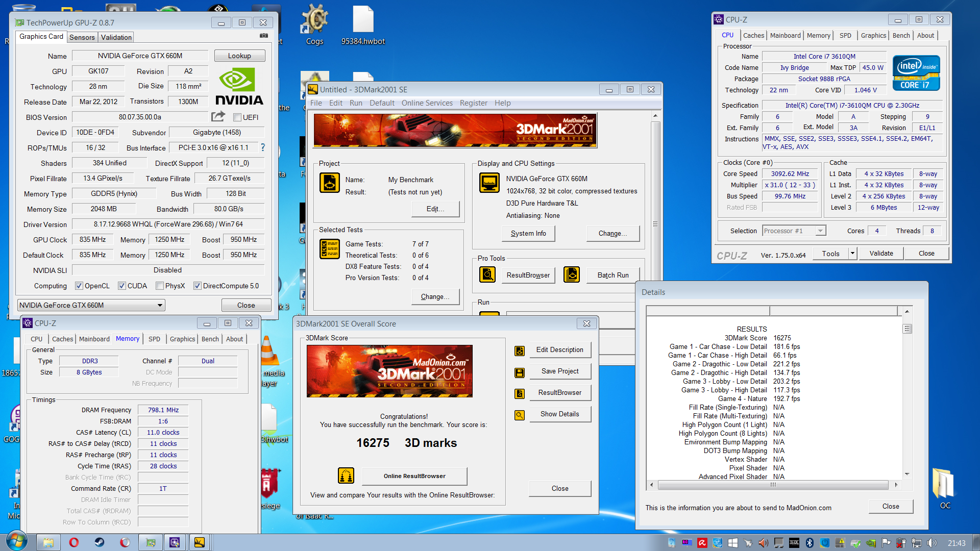Image resolution: width=980 pixels, height=551 pixels.
Task: Click the floppy disk Save Project icon
Action: click(520, 372)
